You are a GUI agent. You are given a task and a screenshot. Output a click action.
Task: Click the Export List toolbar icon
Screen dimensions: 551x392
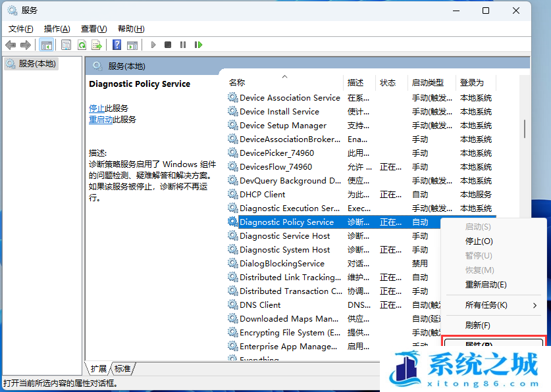pos(97,45)
